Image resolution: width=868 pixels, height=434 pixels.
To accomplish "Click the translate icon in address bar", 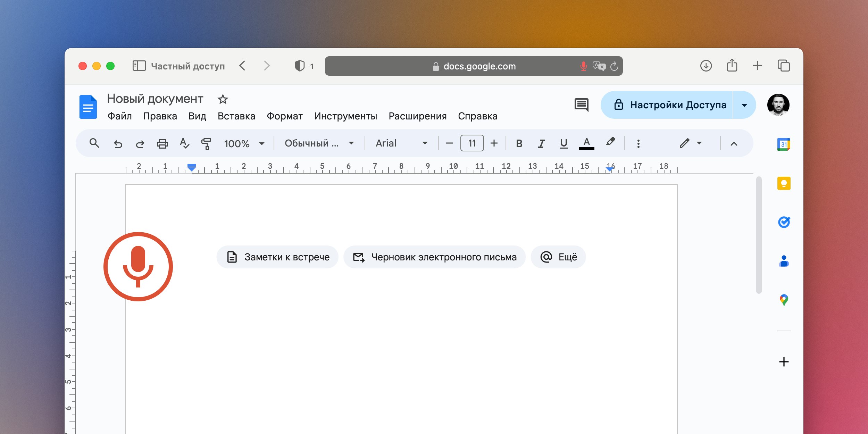I will pyautogui.click(x=599, y=66).
